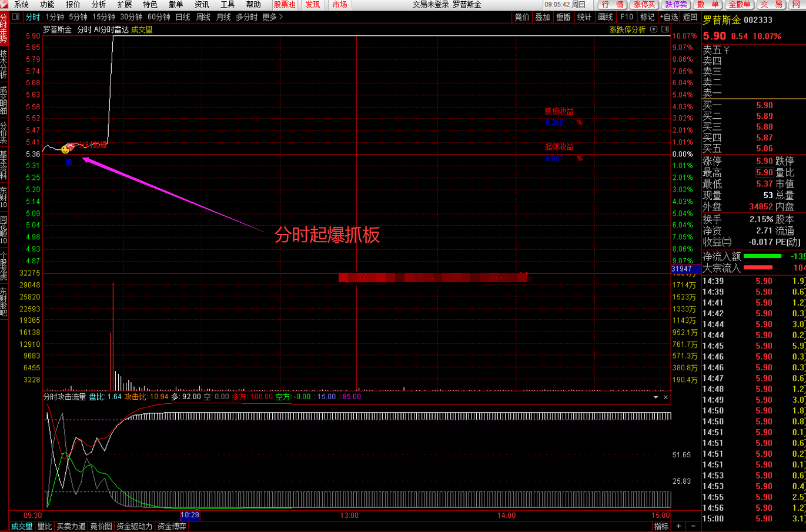Select the 资金驱动力 bottom tab
The image size is (806, 532).
[x=135, y=527]
